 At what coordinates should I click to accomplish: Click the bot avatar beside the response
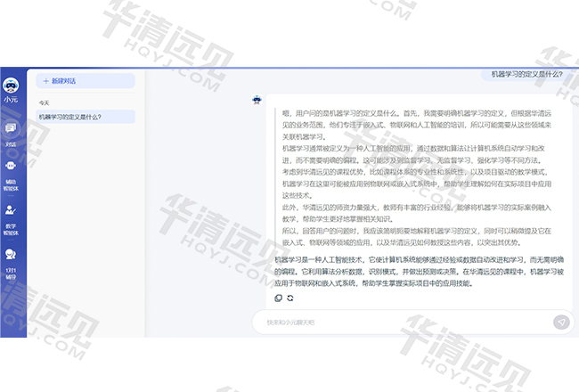point(257,100)
